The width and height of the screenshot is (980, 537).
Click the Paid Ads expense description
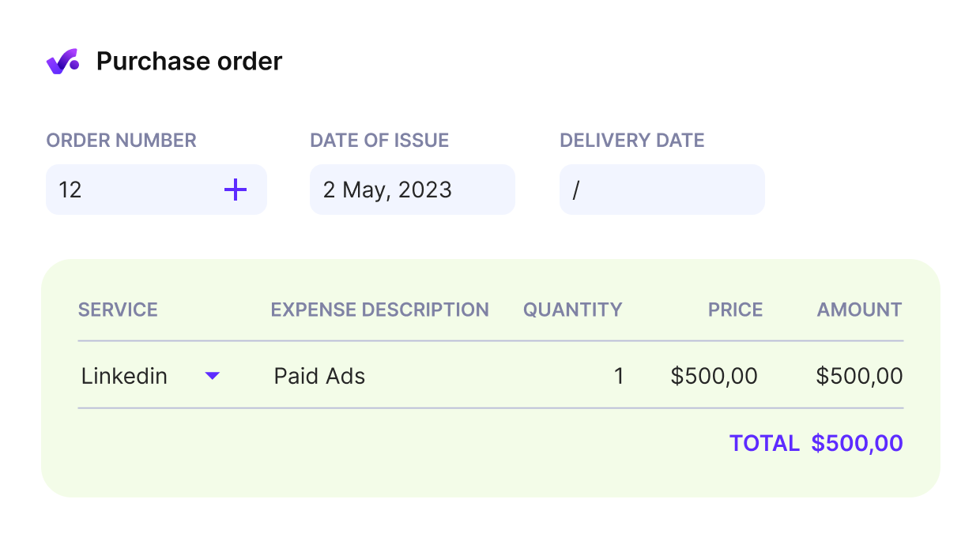tap(319, 376)
